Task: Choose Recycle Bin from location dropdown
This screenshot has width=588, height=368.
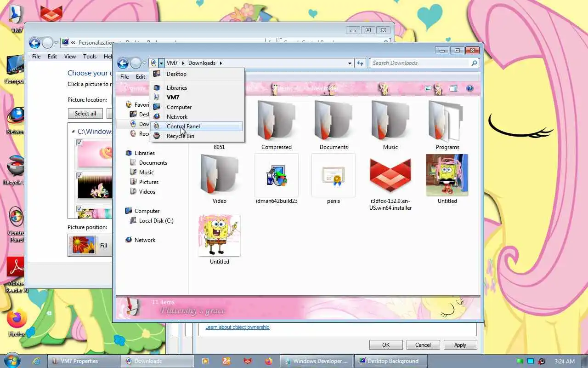Action: [x=196, y=136]
